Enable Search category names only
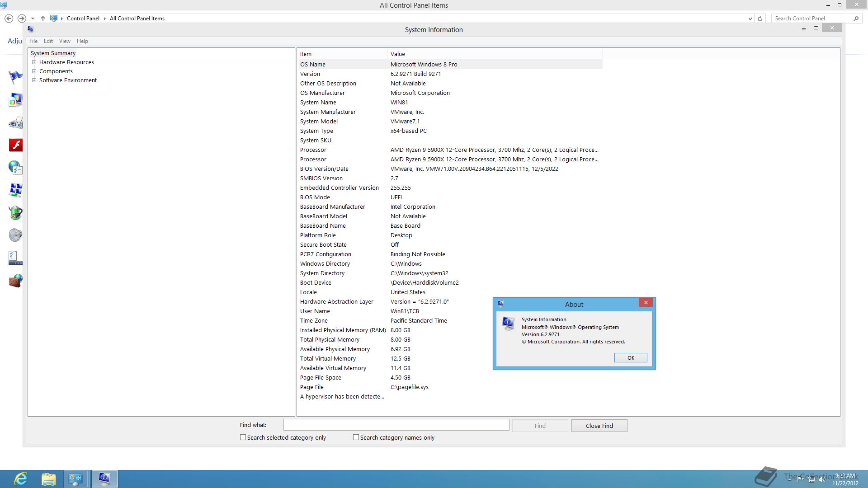This screenshot has width=868, height=488. click(356, 437)
